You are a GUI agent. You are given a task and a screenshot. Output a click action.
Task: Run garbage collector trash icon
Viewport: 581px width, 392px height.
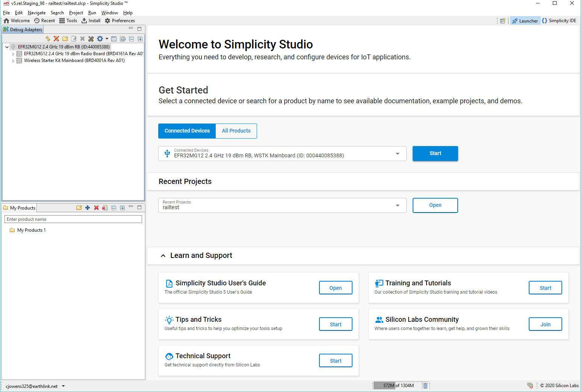(425, 386)
